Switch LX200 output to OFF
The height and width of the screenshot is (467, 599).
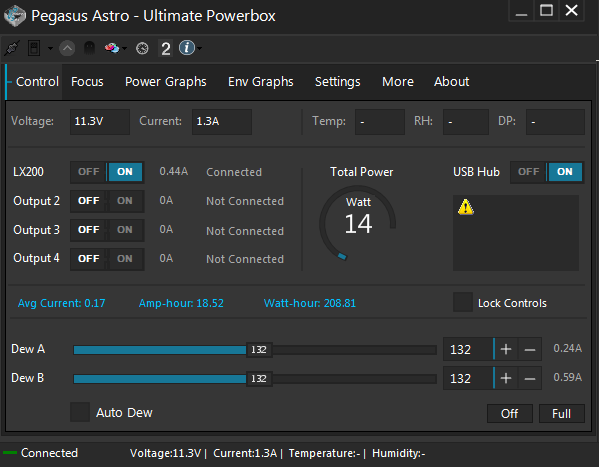(88, 172)
